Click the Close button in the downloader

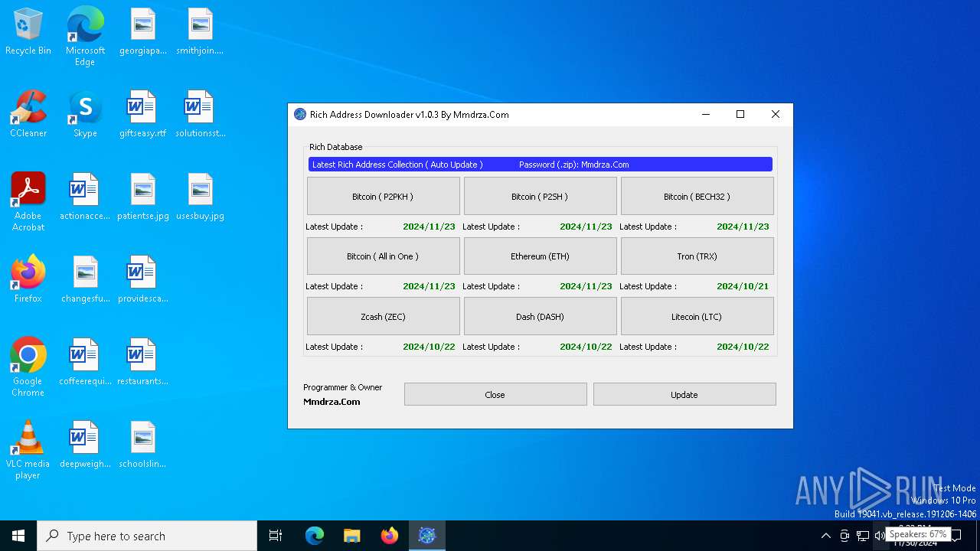click(495, 394)
